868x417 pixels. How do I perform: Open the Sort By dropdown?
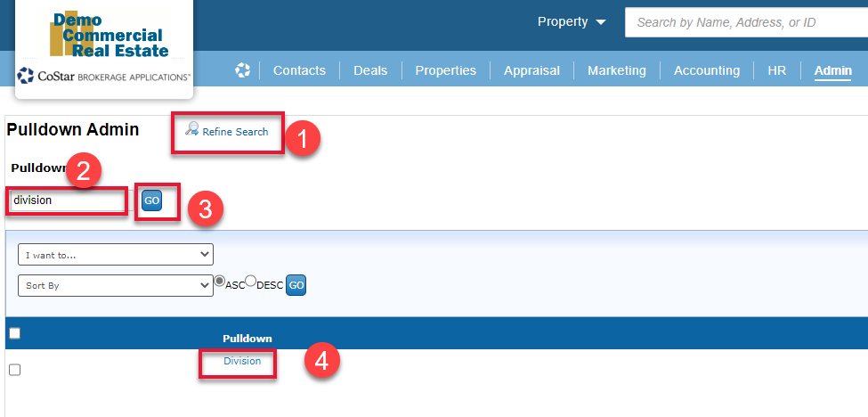[x=116, y=286]
